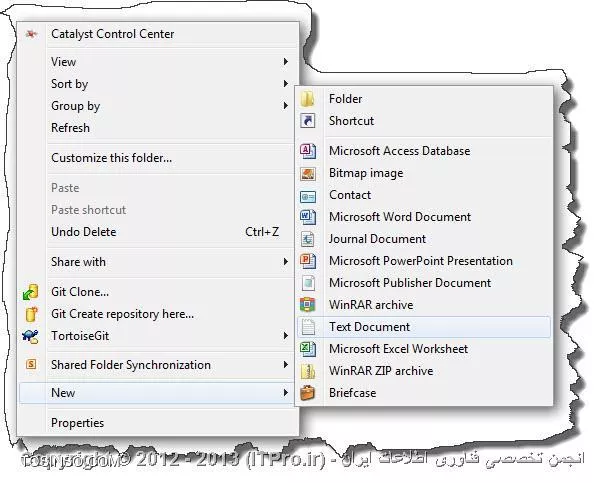Click the Publisher Document icon
605x483 pixels.
coord(308,283)
